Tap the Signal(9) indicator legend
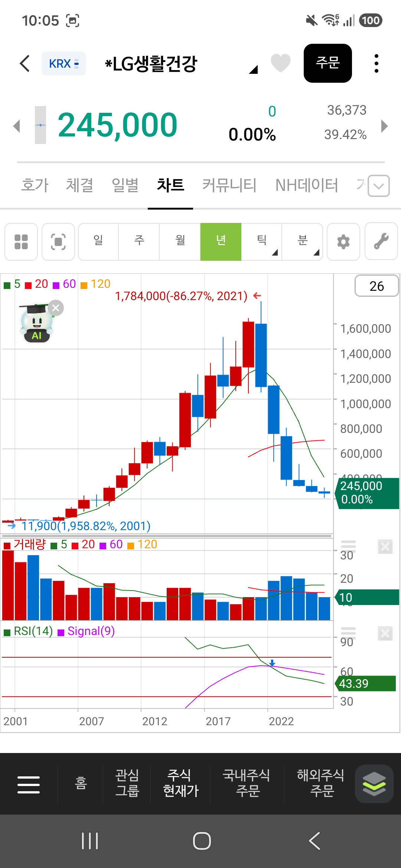Screen dimensions: 401x868 click(86, 631)
